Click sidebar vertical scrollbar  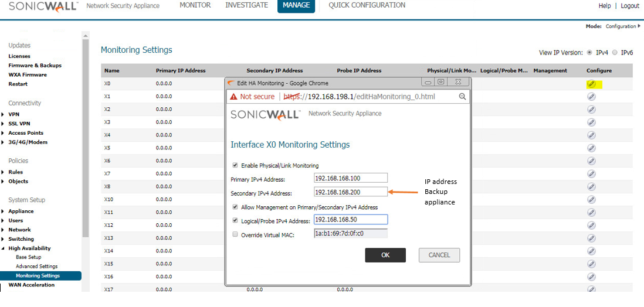coord(86,138)
